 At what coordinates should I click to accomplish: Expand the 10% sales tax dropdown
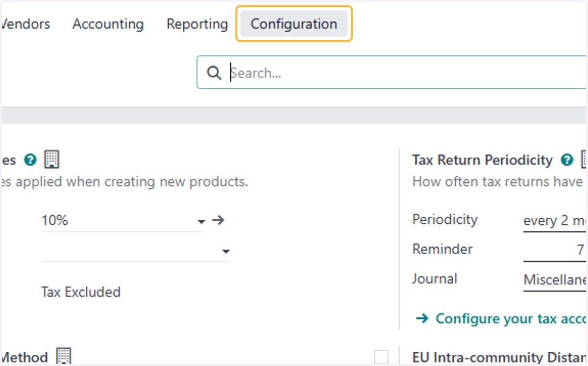(x=201, y=222)
